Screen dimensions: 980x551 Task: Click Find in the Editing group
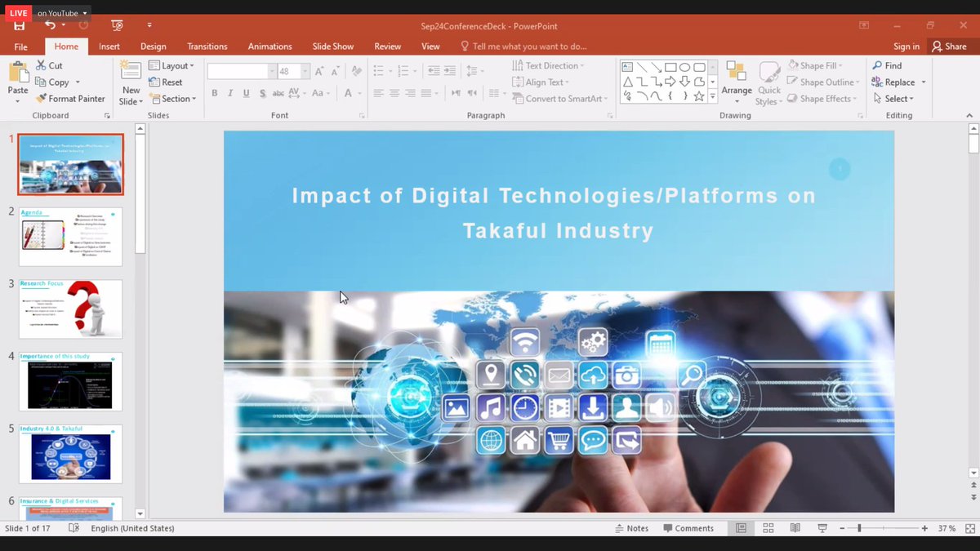[x=887, y=65]
